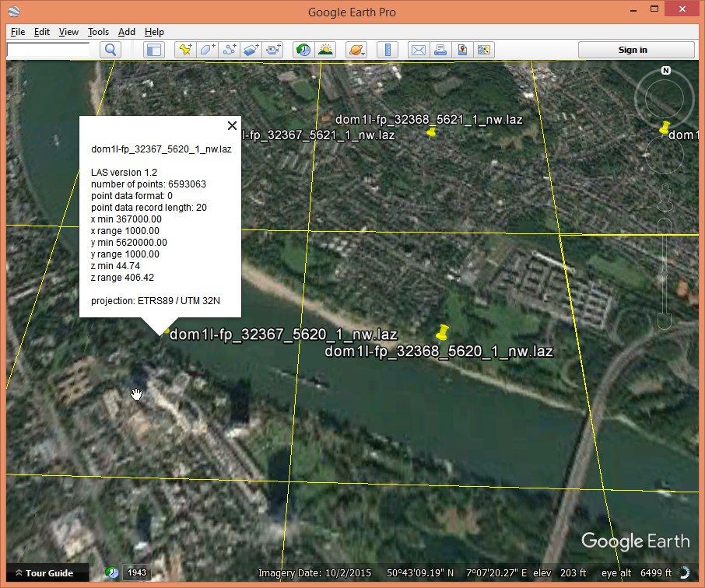
Task: Close the LAS file info balloon
Action: coord(231,125)
